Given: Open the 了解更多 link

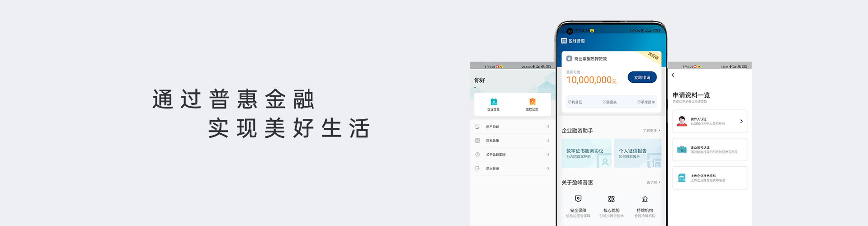Looking at the screenshot, I should point(651,131).
